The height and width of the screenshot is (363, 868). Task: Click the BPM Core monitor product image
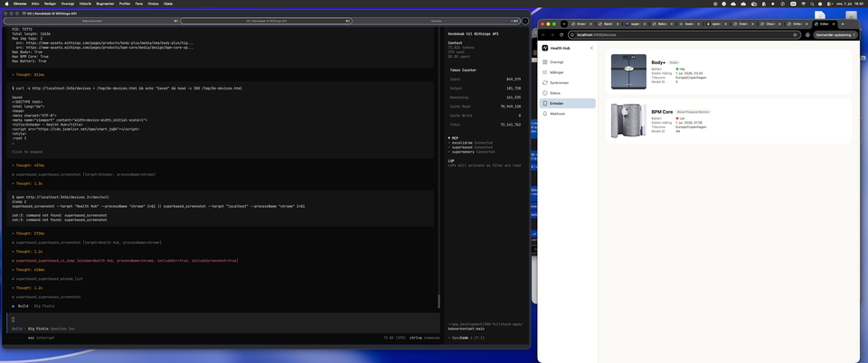(628, 121)
